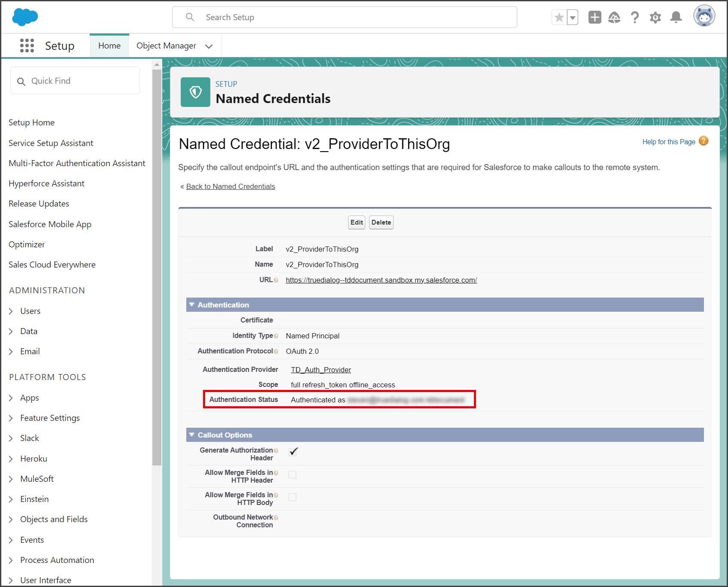Viewport: 728px width, 587px height.
Task: Toggle Allow Merge Fields in HTTP Body checkbox
Action: click(292, 497)
